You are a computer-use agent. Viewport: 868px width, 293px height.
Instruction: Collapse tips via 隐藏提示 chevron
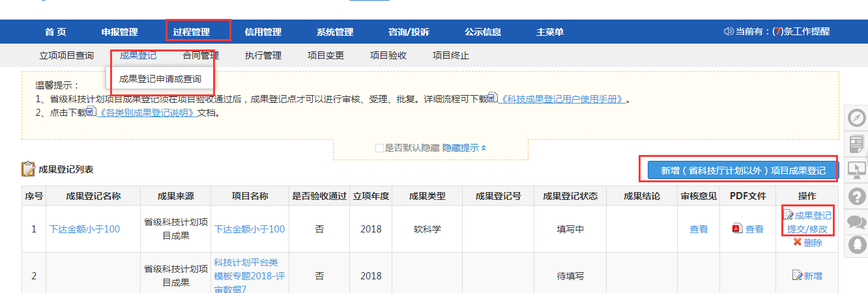click(x=483, y=148)
